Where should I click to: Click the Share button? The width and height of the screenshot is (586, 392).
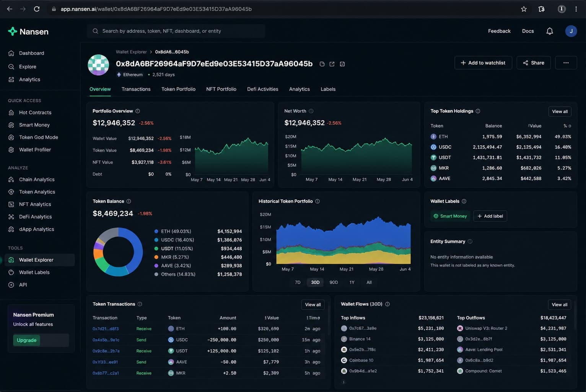(534, 63)
